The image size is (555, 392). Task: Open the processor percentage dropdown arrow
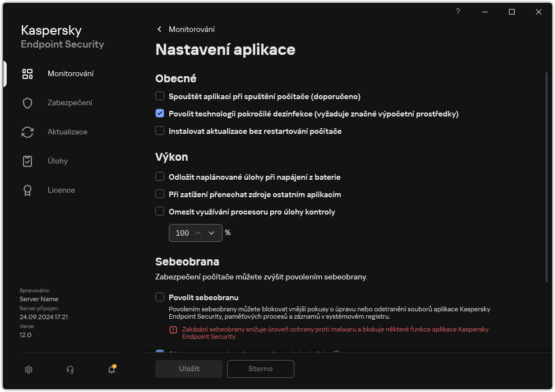(211, 232)
